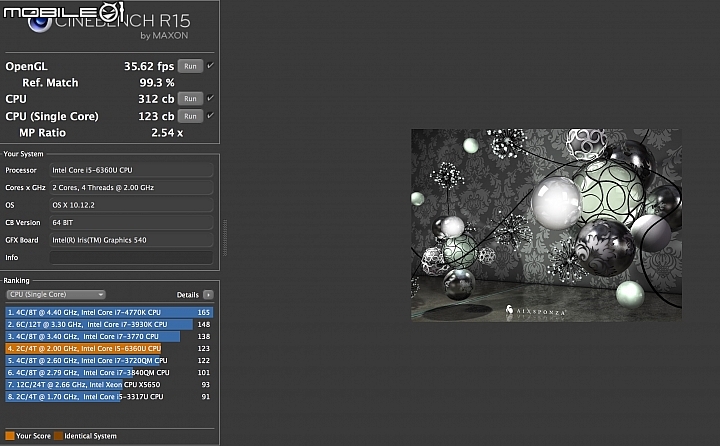Click the score 165 in ranking

(x=203, y=312)
